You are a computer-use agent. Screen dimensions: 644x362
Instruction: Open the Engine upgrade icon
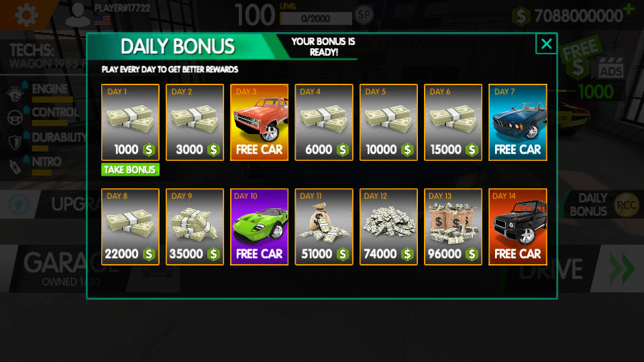coord(15,94)
